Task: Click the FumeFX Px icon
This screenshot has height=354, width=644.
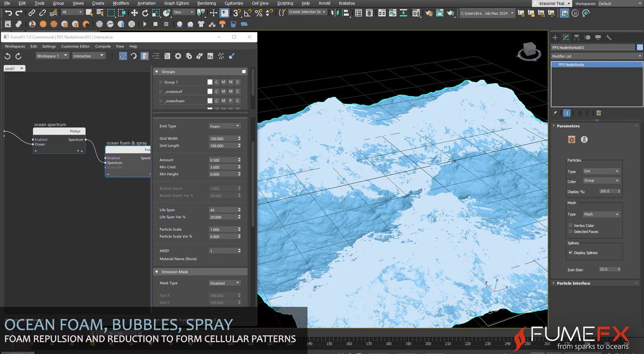Action: [x=210, y=56]
